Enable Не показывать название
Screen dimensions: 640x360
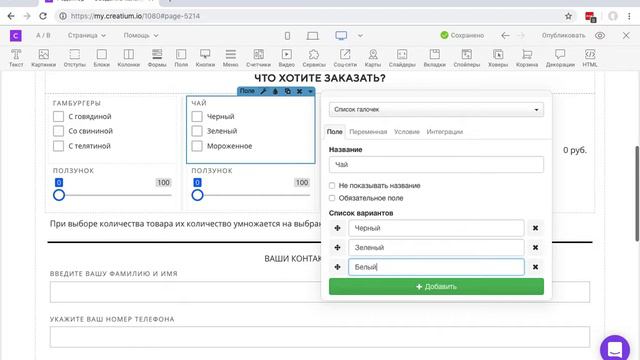tap(332, 186)
